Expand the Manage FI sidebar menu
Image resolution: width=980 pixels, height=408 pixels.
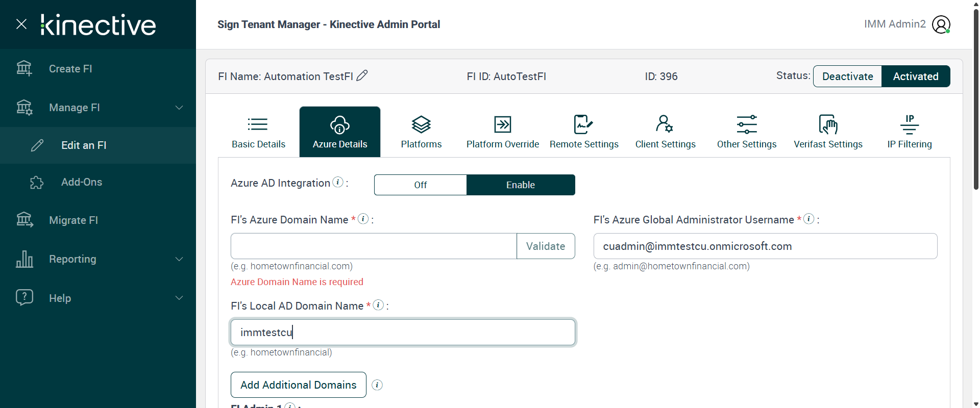[x=179, y=108]
